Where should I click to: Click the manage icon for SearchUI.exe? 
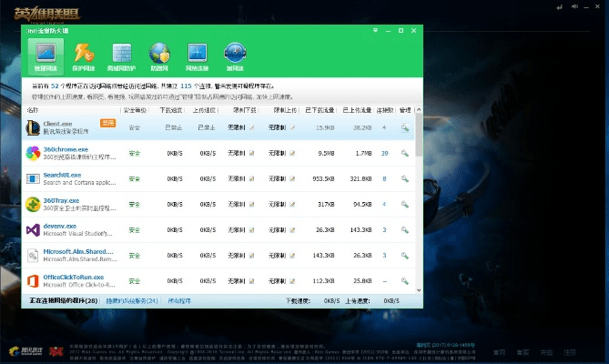click(x=404, y=179)
